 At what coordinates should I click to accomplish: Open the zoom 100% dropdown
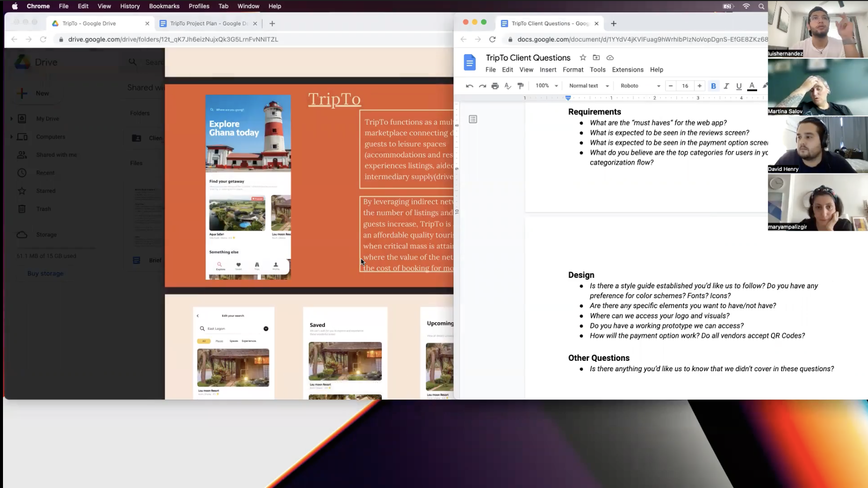point(547,86)
